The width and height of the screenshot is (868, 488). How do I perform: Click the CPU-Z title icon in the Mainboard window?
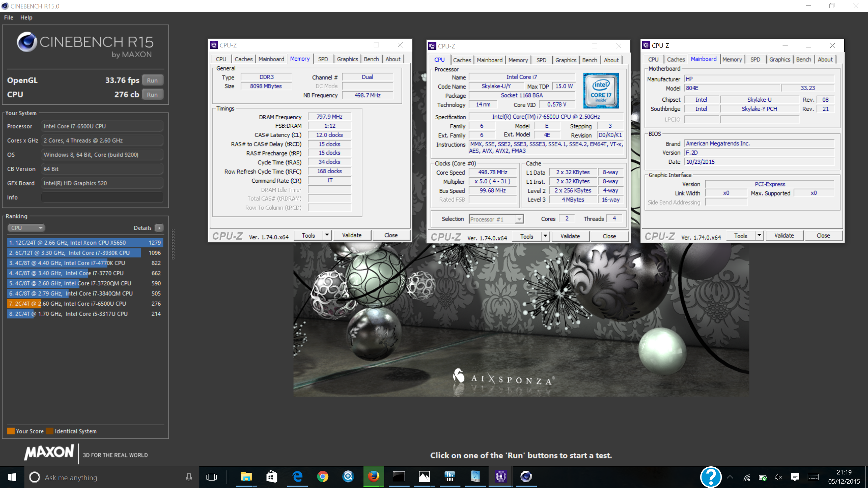pyautogui.click(x=646, y=45)
